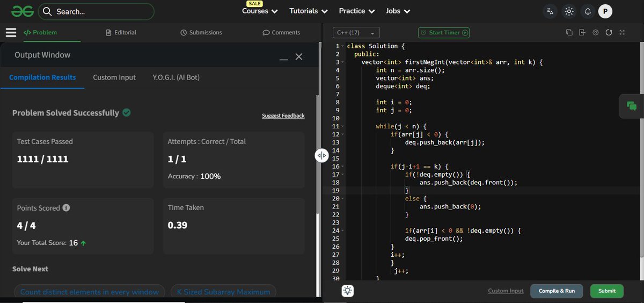
Task: Collapse the while loop fold at line 11
Action: click(x=343, y=126)
